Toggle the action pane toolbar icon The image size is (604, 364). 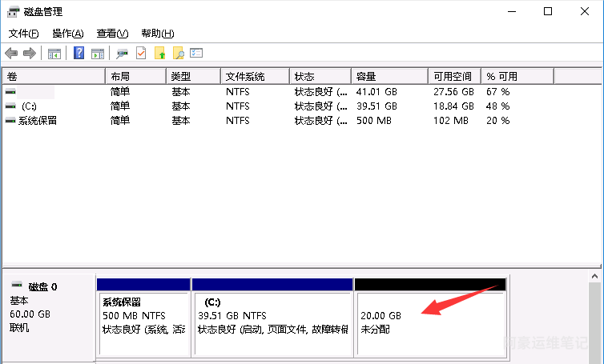[x=98, y=54]
